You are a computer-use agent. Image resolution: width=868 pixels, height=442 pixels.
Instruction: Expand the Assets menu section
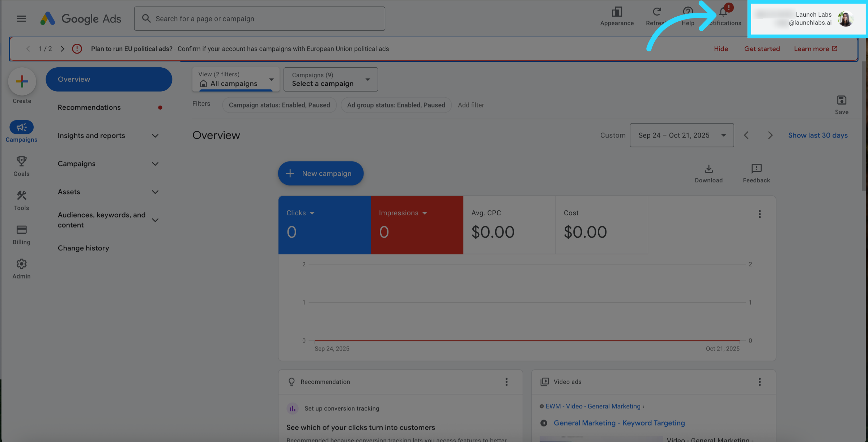(x=108, y=192)
